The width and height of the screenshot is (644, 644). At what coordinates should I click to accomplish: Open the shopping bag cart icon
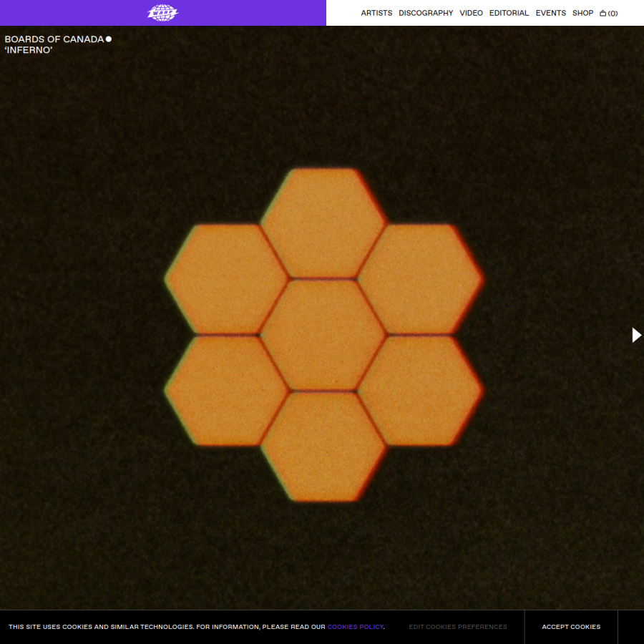[608, 13]
